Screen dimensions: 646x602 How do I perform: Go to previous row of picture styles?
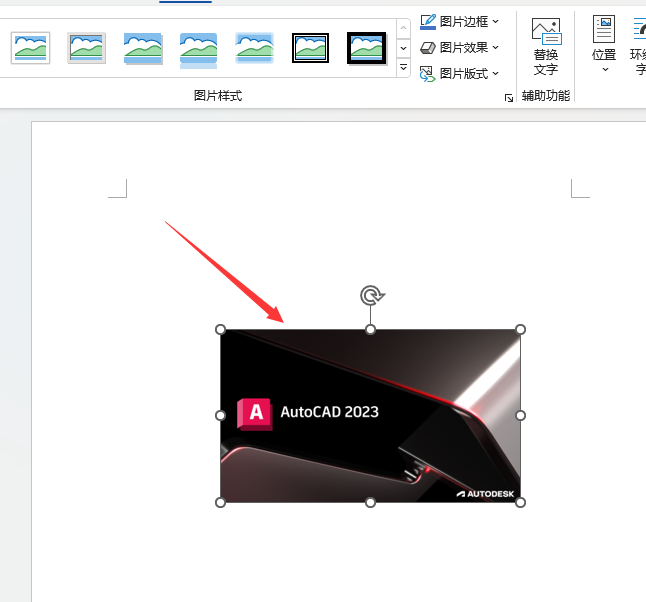click(x=403, y=28)
